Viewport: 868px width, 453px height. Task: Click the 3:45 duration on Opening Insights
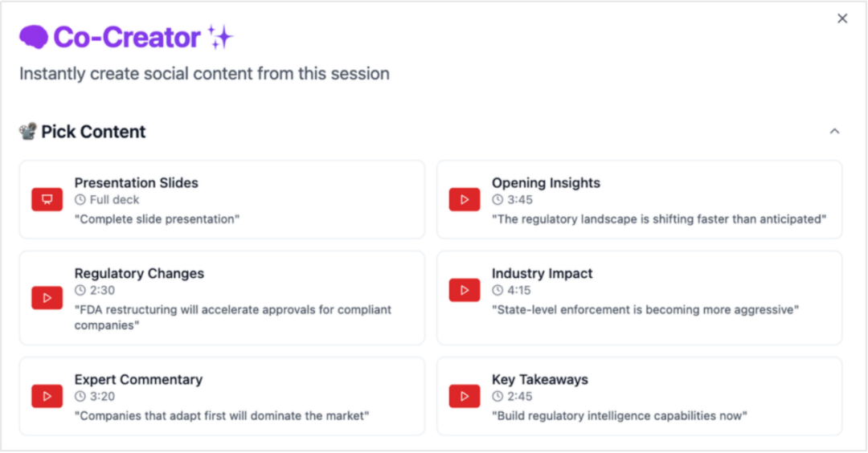click(x=520, y=200)
